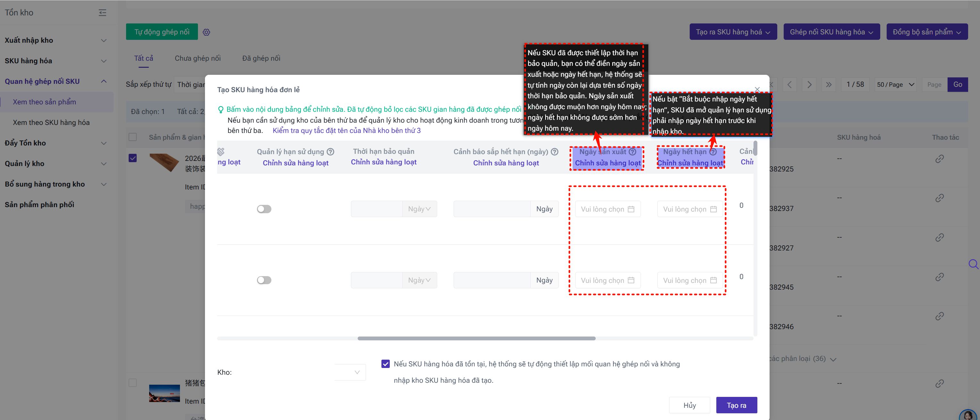Switch to the Chưa ghép nối tab
This screenshot has height=420, width=980.
198,58
